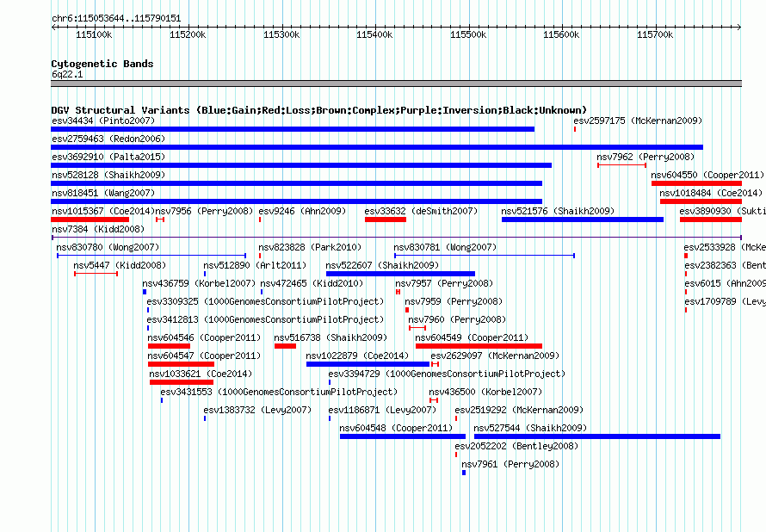Click the esv1383732 (Levy2007) label
This screenshot has height=532, width=766.
[257, 410]
